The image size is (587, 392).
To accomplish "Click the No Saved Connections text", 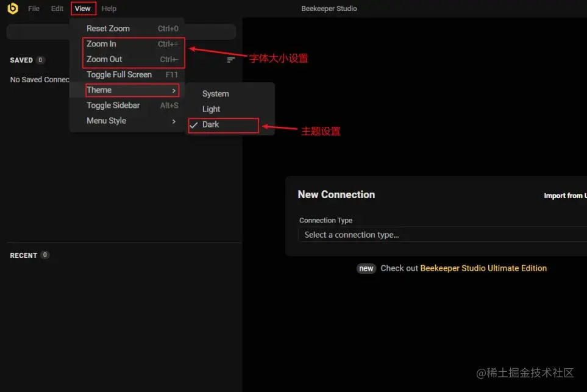I will [x=40, y=79].
